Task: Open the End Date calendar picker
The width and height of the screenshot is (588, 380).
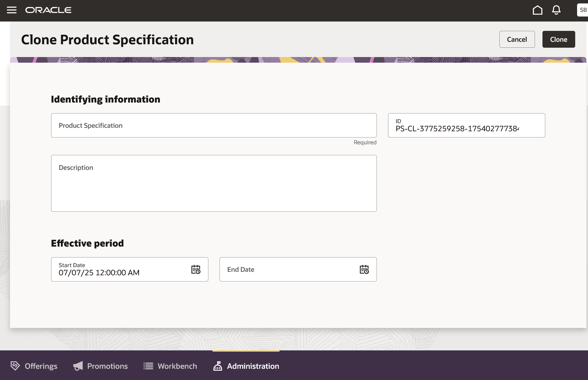Action: point(364,269)
